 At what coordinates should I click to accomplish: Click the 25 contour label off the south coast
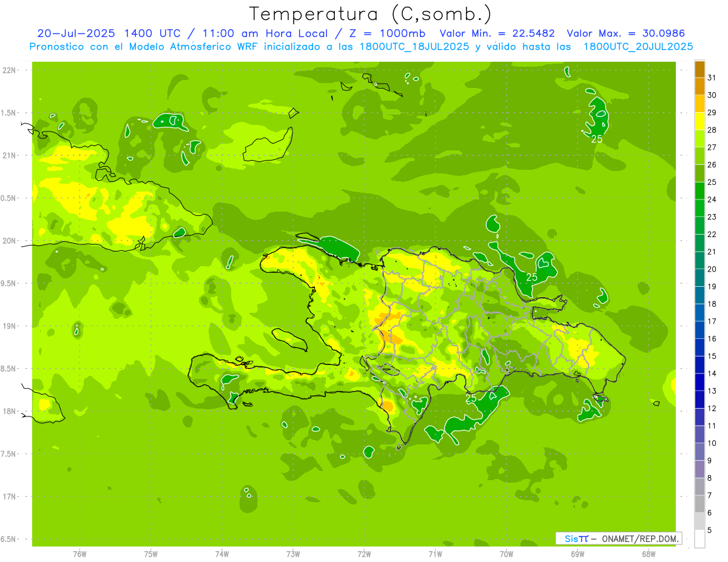(471, 399)
